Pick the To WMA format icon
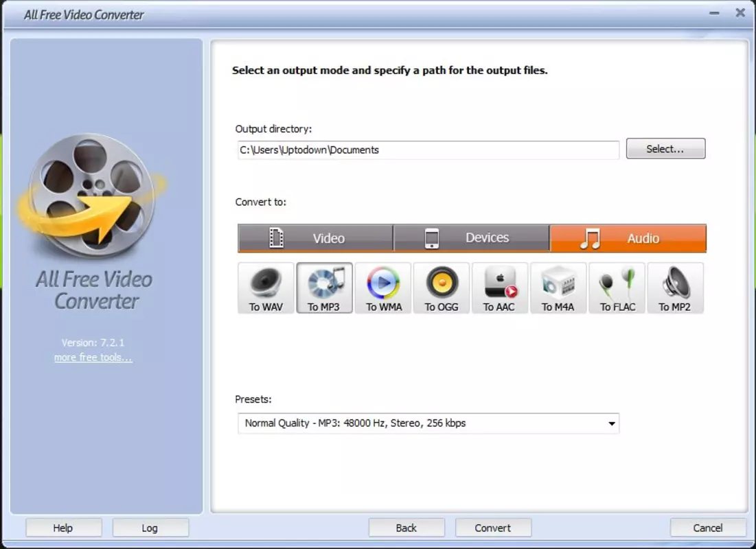The image size is (756, 549). [x=383, y=288]
